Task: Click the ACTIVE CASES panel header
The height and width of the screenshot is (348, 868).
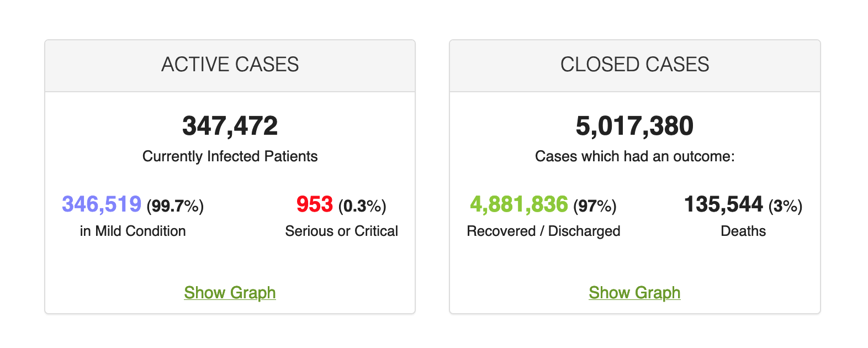Action: click(230, 65)
